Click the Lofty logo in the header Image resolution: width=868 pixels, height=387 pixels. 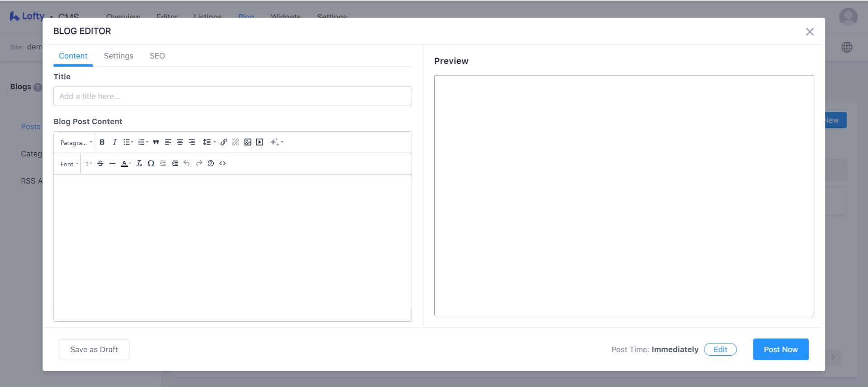27,16
